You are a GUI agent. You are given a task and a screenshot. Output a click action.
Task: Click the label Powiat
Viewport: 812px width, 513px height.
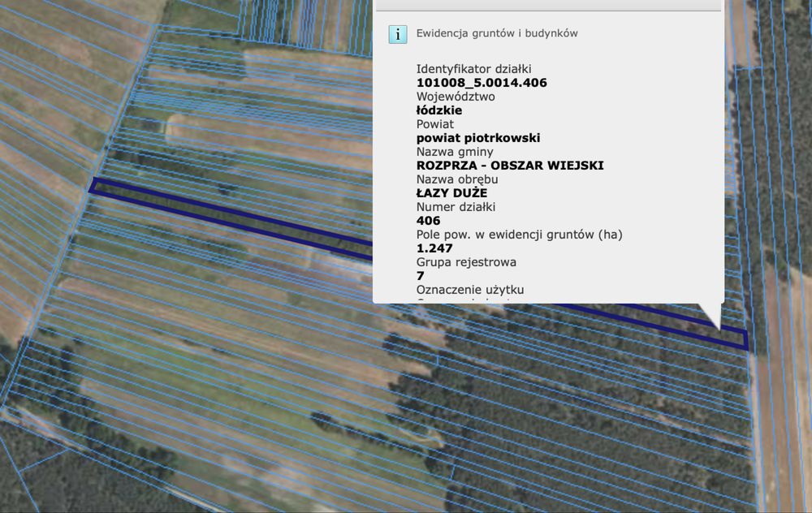point(435,124)
